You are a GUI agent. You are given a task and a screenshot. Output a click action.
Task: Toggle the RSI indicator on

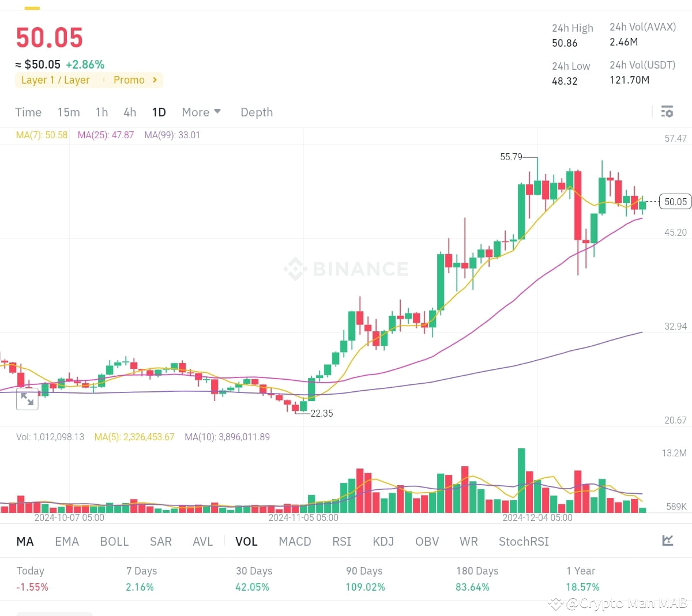point(341,541)
